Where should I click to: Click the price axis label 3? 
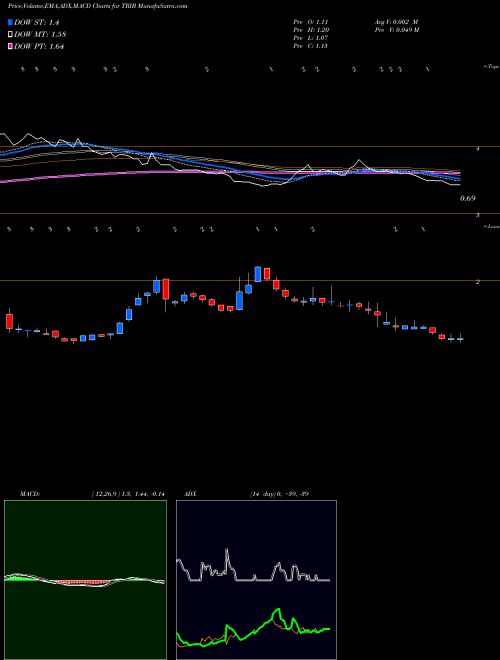[477, 216]
